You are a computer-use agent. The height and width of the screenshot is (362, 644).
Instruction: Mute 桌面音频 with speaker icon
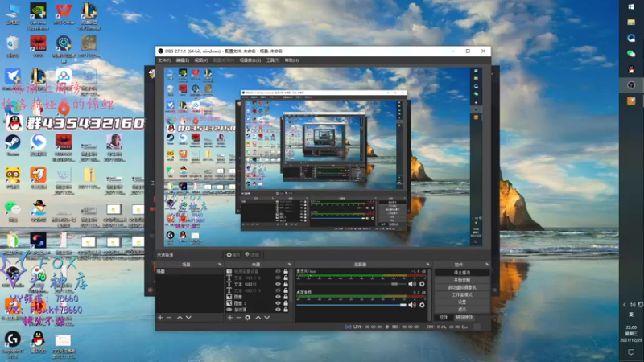click(412, 305)
